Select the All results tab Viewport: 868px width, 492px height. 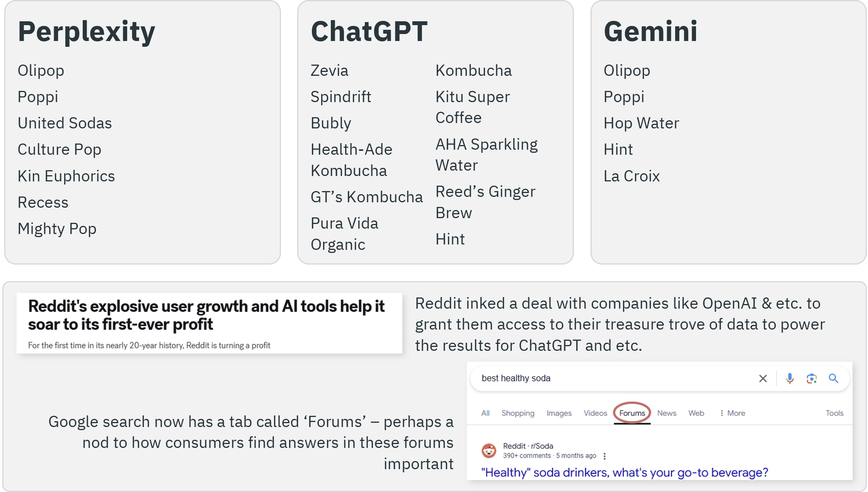[485, 413]
